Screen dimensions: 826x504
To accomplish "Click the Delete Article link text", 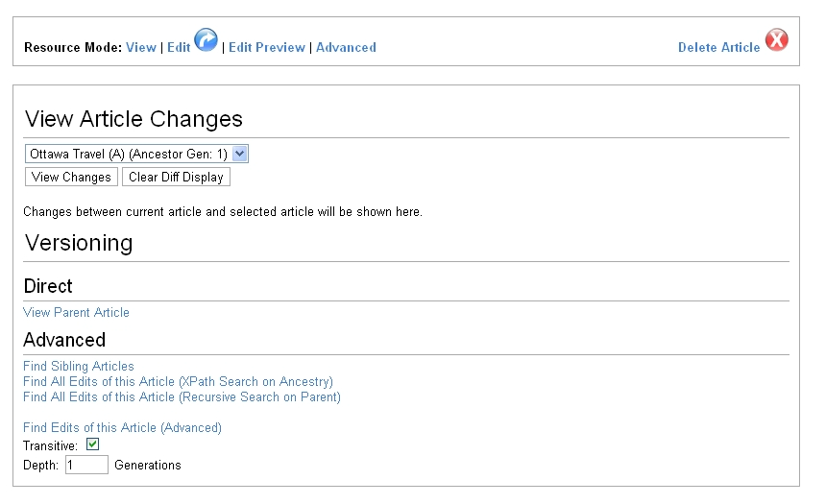I will (x=718, y=47).
